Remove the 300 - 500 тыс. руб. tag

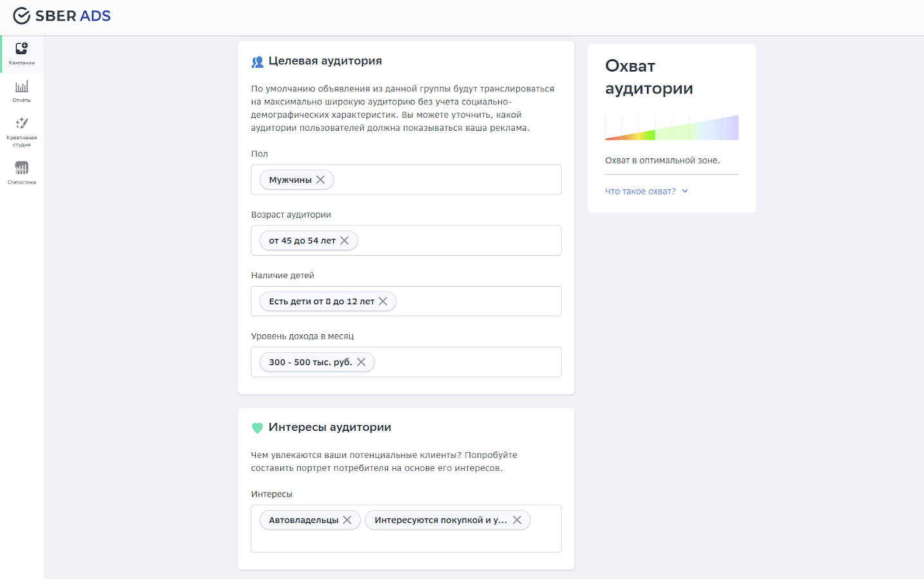(x=361, y=362)
